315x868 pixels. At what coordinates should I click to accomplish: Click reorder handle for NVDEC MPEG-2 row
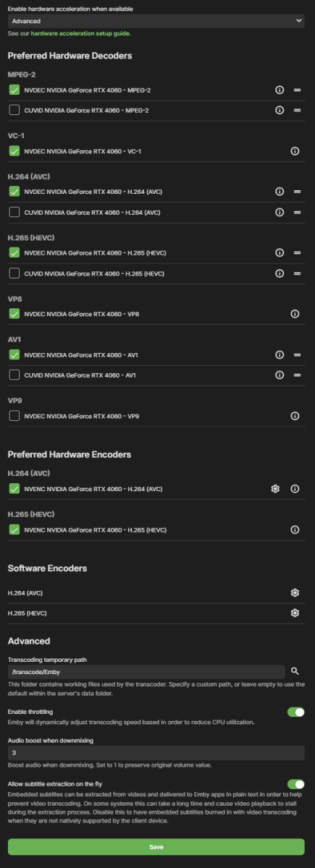click(297, 90)
